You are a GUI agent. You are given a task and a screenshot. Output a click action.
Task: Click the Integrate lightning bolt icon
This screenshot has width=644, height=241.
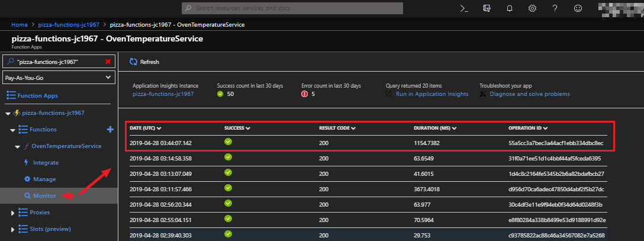pos(26,163)
